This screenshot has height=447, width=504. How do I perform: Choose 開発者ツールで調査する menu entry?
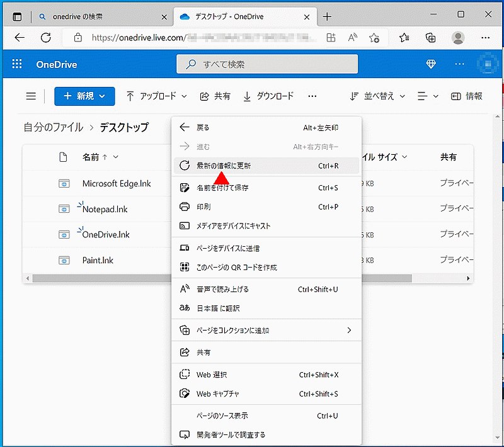click(266, 434)
